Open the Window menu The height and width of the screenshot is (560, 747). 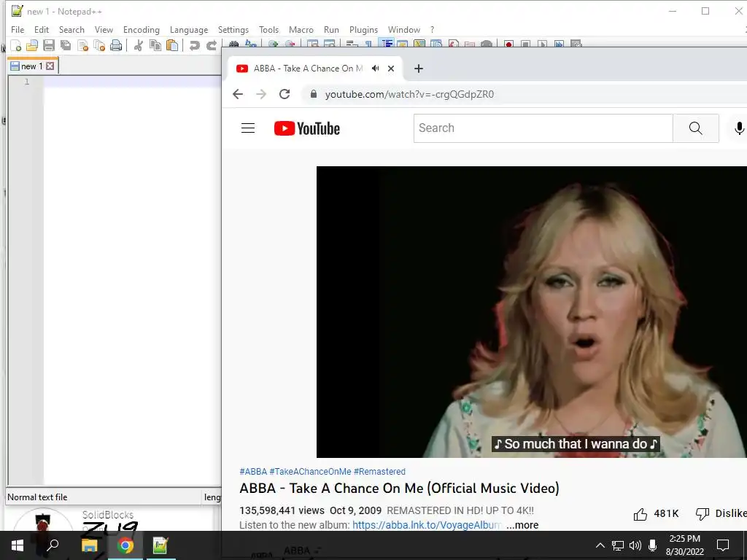click(404, 29)
